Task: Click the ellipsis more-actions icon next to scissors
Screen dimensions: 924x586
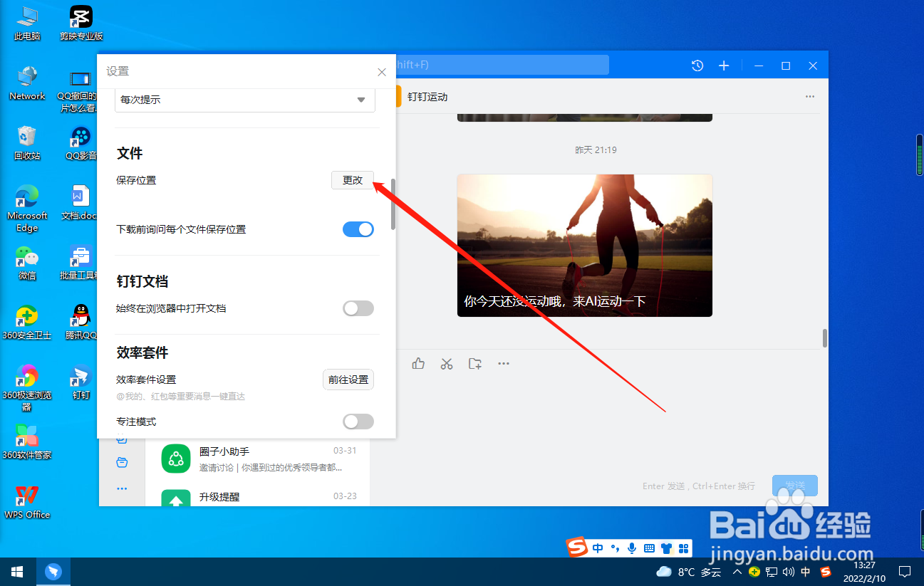Action: point(504,364)
